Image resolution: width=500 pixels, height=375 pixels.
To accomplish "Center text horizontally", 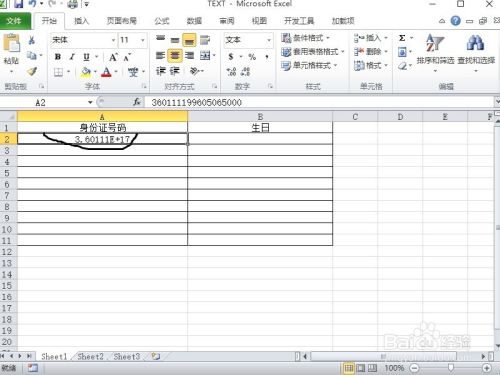I will point(175,55).
